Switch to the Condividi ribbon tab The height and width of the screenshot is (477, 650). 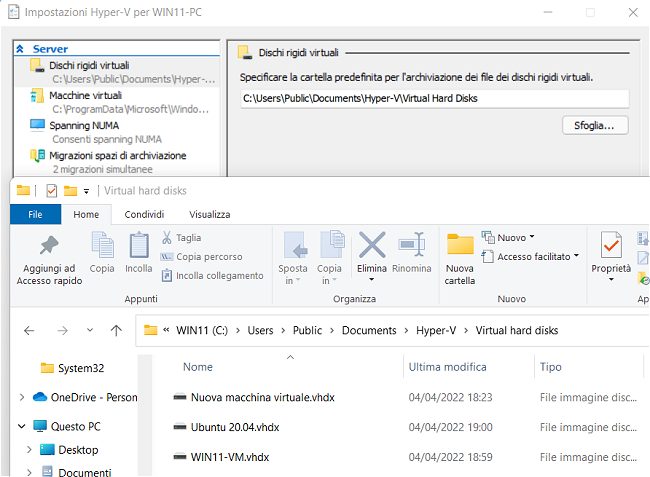tap(144, 214)
